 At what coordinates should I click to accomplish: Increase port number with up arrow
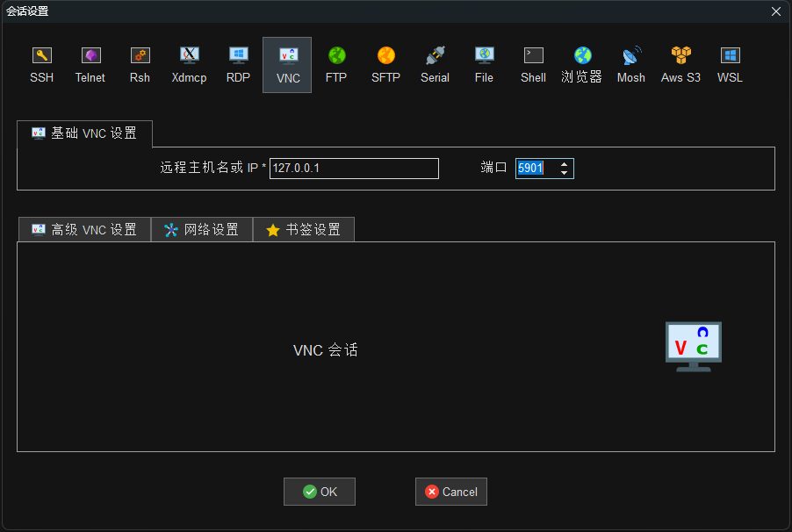click(564, 164)
